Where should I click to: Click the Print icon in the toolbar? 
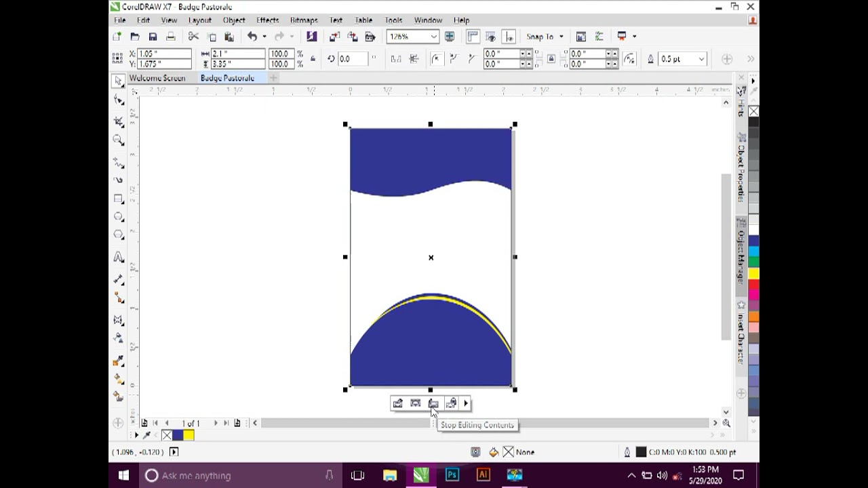pos(170,37)
